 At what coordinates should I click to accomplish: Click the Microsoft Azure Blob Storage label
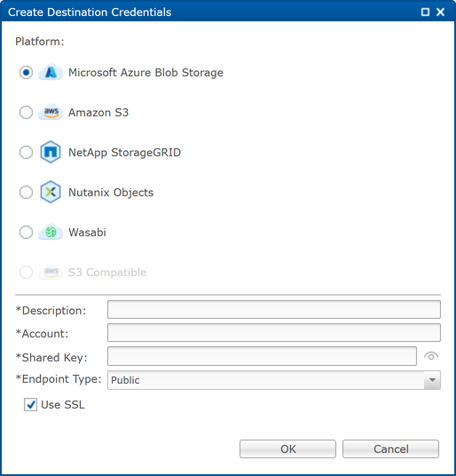coord(145,73)
